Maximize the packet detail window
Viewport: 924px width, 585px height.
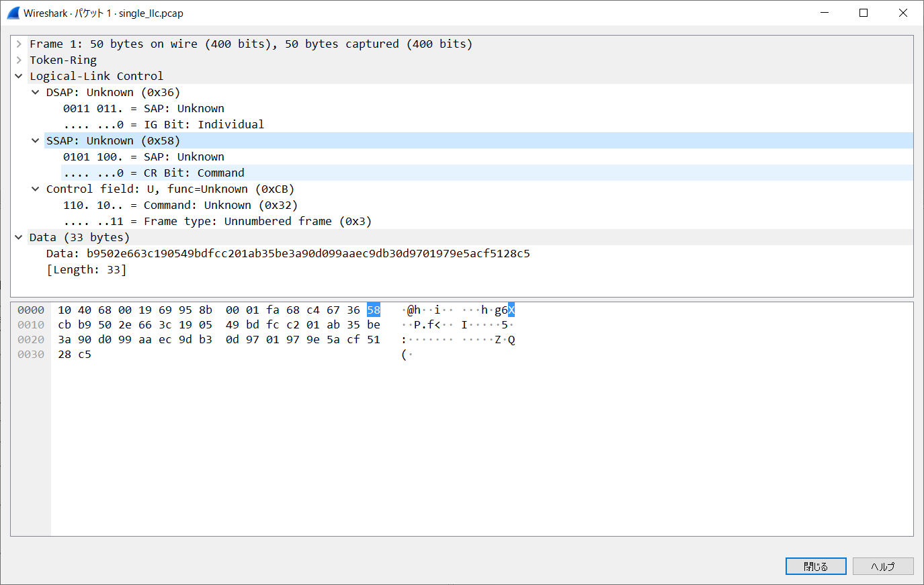pos(864,13)
